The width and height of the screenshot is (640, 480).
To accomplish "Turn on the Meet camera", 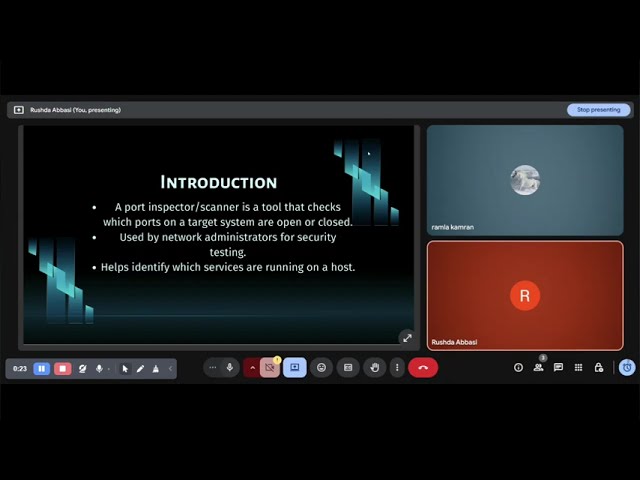I will click(x=270, y=368).
